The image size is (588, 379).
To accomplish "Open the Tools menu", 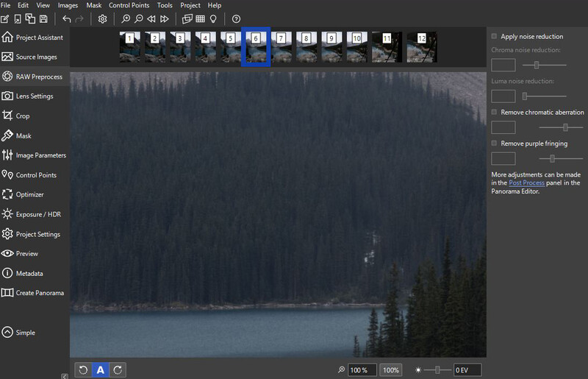I will (x=165, y=5).
